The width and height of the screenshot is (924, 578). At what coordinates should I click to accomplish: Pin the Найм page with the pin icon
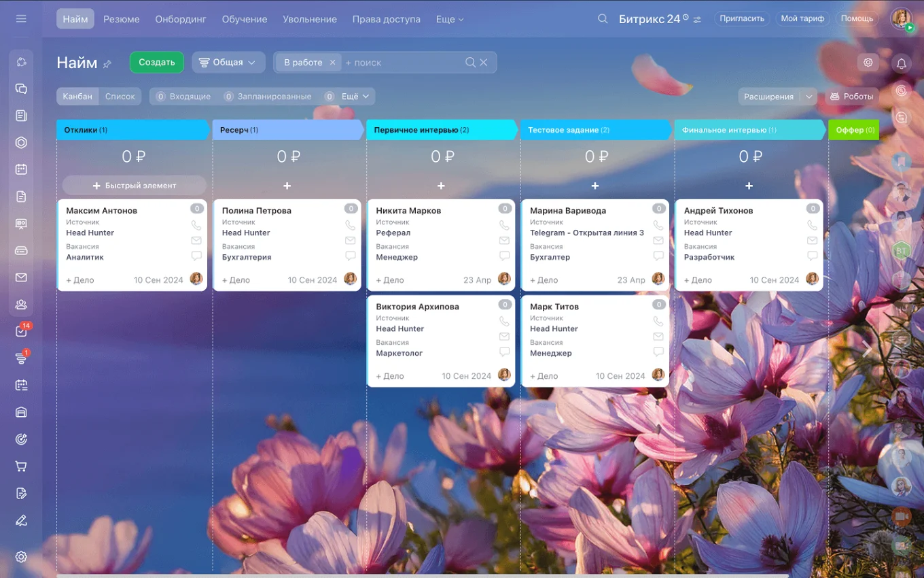pos(107,64)
